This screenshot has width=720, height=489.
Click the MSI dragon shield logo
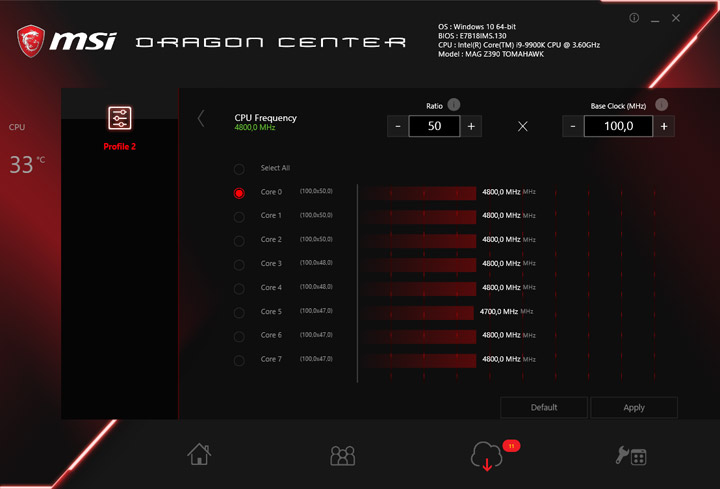[x=31, y=41]
